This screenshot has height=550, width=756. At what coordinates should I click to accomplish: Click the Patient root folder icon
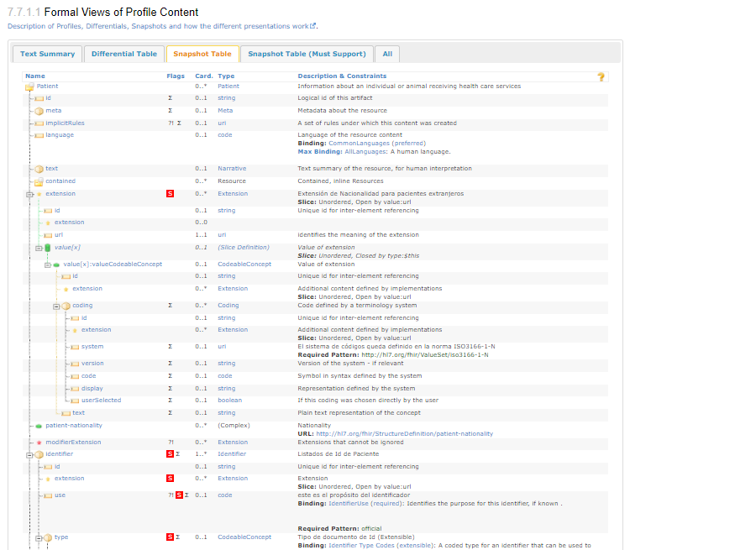(29, 86)
